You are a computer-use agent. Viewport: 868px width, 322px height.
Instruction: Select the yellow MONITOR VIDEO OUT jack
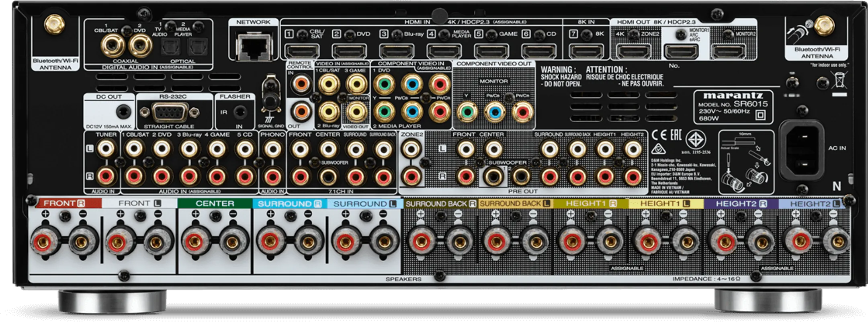356,111
